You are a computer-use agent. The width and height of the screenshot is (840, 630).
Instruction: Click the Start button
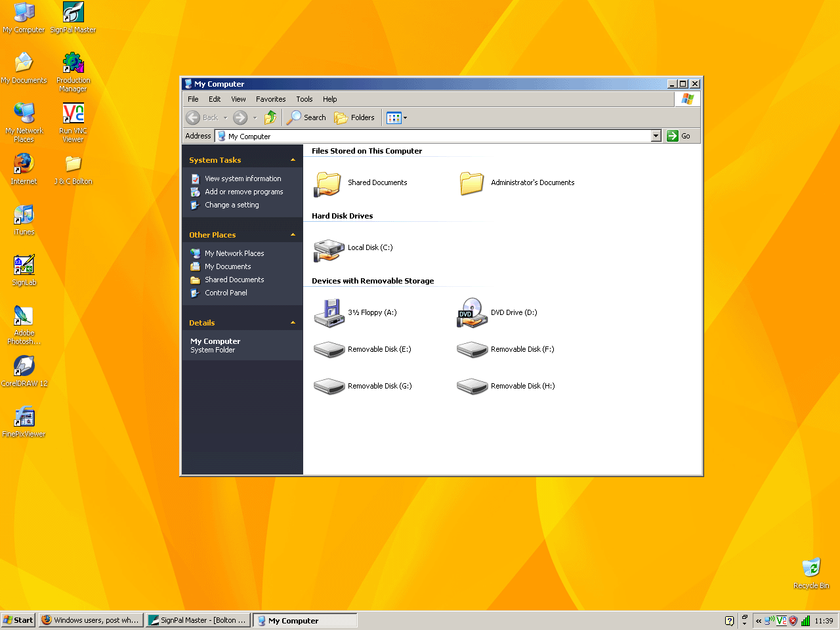[18, 620]
